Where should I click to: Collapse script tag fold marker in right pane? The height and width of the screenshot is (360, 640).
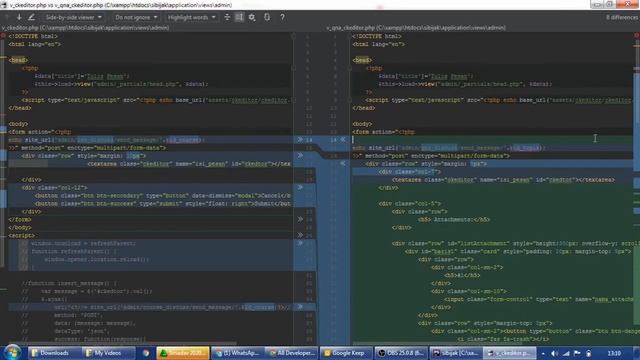349,100
